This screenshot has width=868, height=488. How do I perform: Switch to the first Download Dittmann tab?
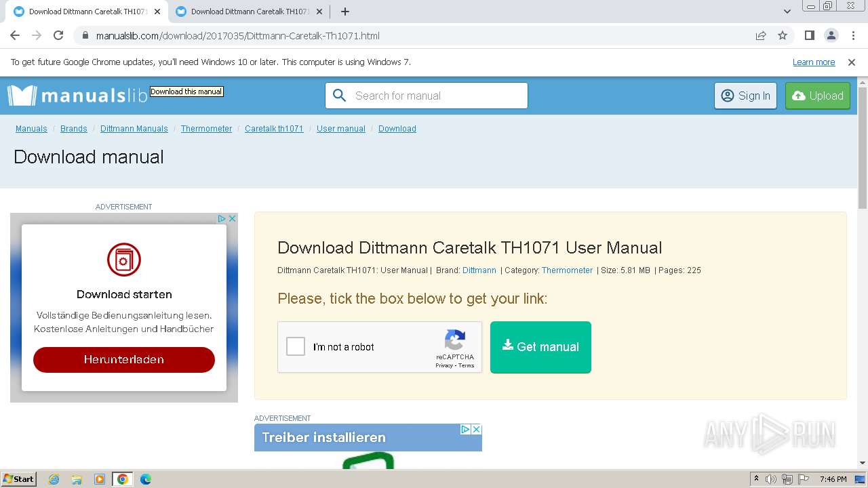(87, 12)
